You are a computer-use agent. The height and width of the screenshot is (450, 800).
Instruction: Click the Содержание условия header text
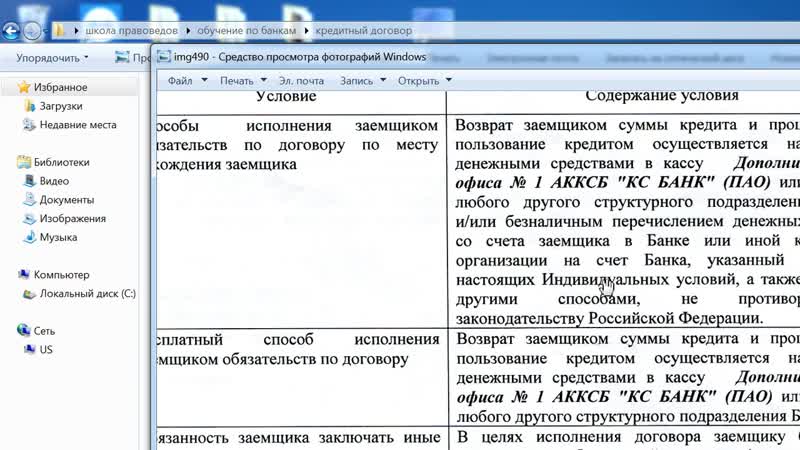tap(662, 95)
